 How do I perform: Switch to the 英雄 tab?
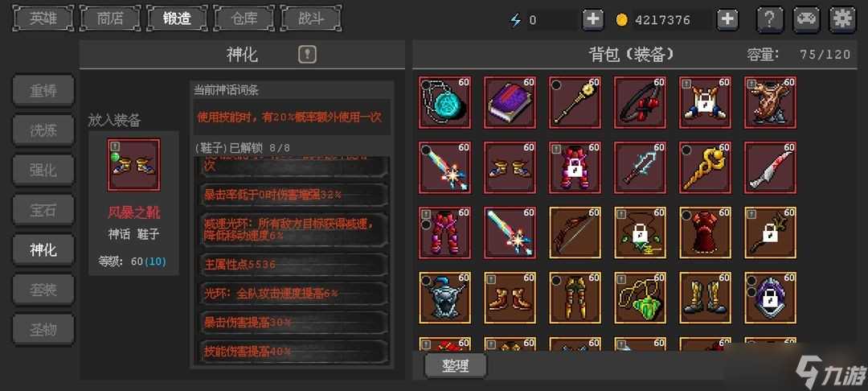tap(43, 19)
